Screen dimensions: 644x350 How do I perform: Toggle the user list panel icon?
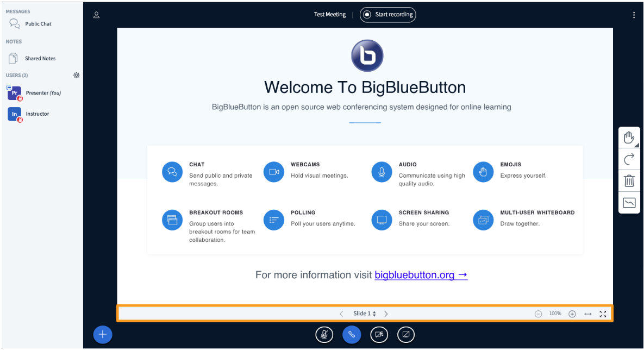(x=97, y=15)
